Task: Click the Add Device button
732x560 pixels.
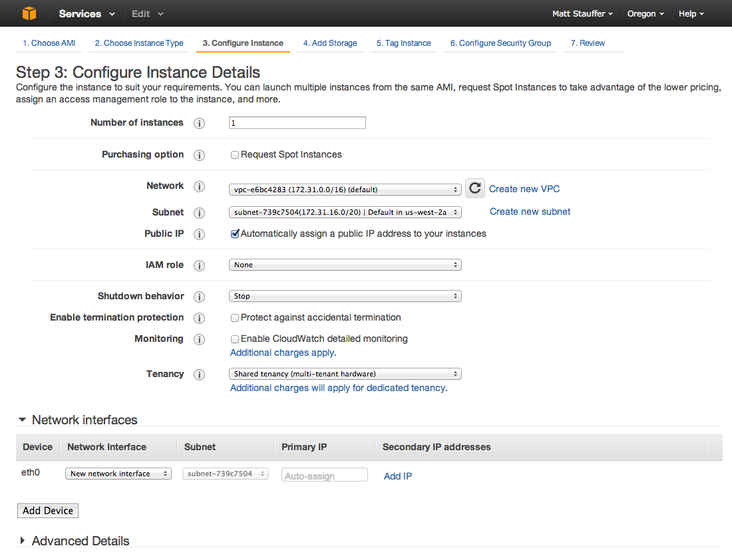Action: 48,511
